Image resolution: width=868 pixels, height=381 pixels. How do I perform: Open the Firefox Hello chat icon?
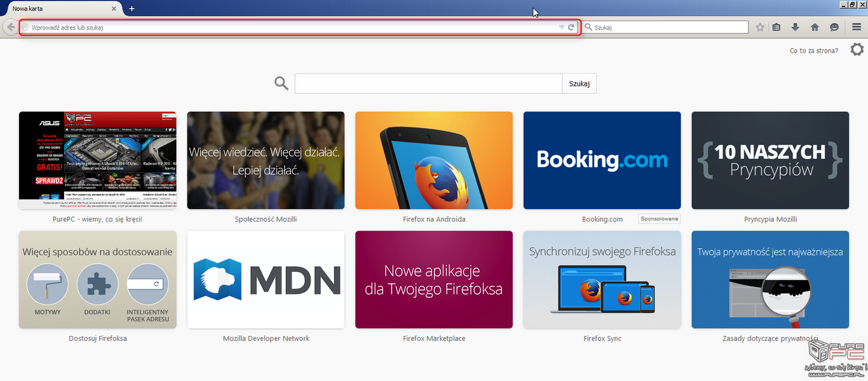tap(834, 27)
